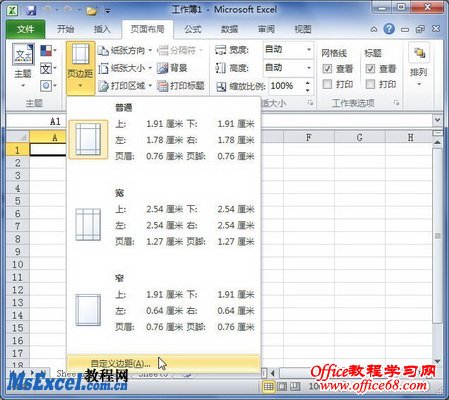Image resolution: width=449 pixels, height=400 pixels.
Task: Click the open folder icon in quick access toolbar
Action: (x=91, y=11)
